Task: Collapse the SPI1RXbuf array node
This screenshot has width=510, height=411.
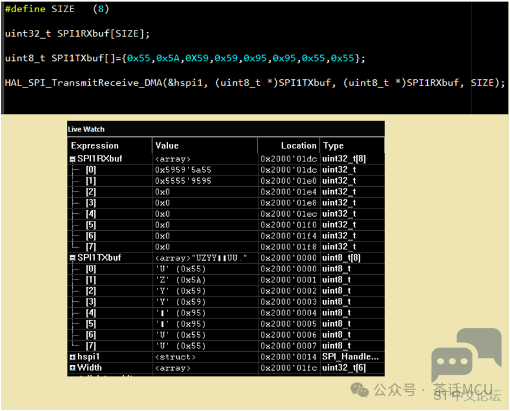Action: tap(72, 159)
